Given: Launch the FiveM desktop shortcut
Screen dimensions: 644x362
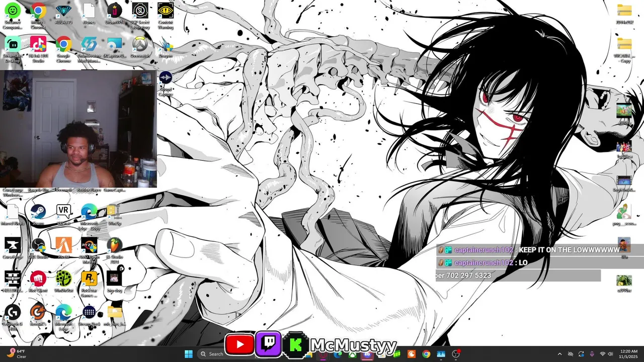Looking at the screenshot, I should (x=63, y=248).
